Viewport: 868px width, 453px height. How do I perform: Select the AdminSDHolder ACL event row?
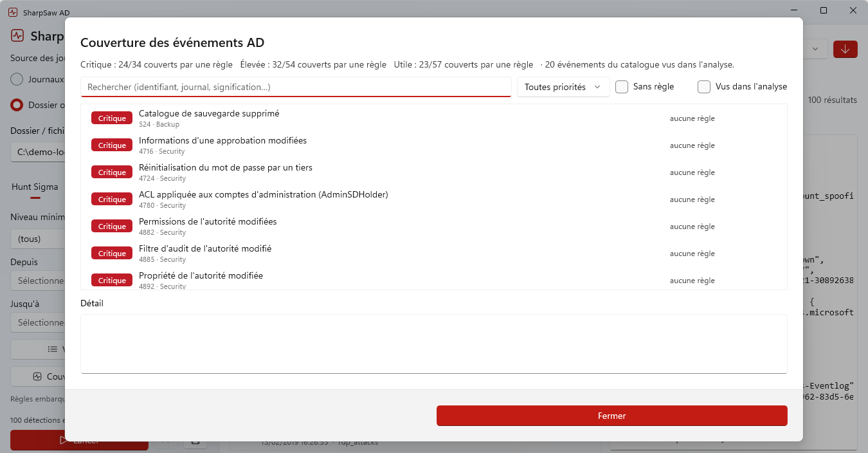[433, 199]
